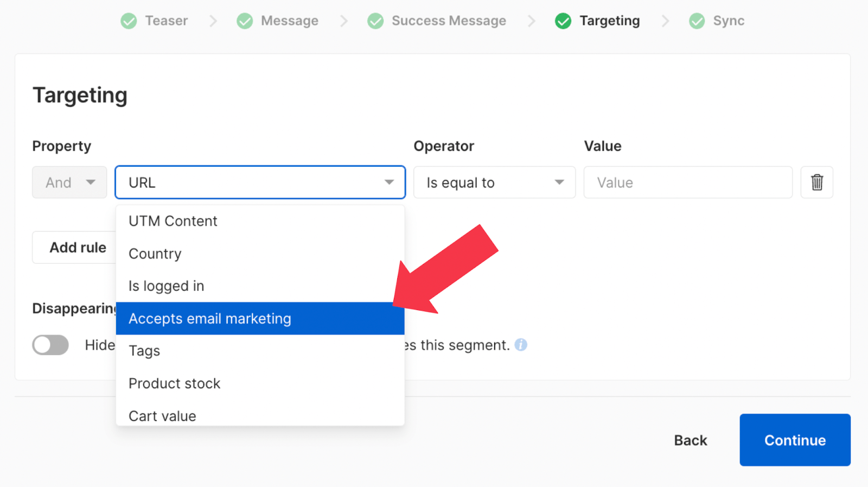868x487 pixels.
Task: Select Accepts email marketing option
Action: click(x=260, y=319)
